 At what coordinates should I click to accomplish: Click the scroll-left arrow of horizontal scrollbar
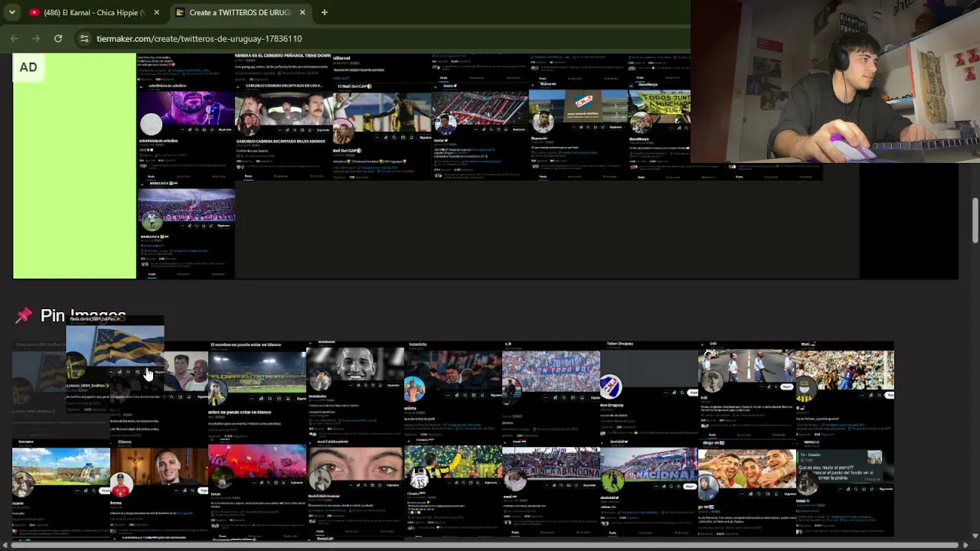pos(5,545)
